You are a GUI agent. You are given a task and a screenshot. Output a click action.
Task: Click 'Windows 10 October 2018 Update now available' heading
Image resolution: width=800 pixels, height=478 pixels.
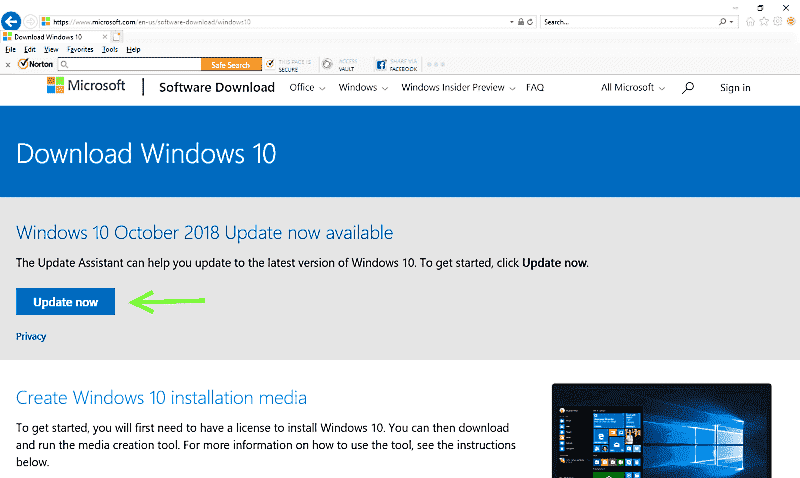[x=205, y=233]
